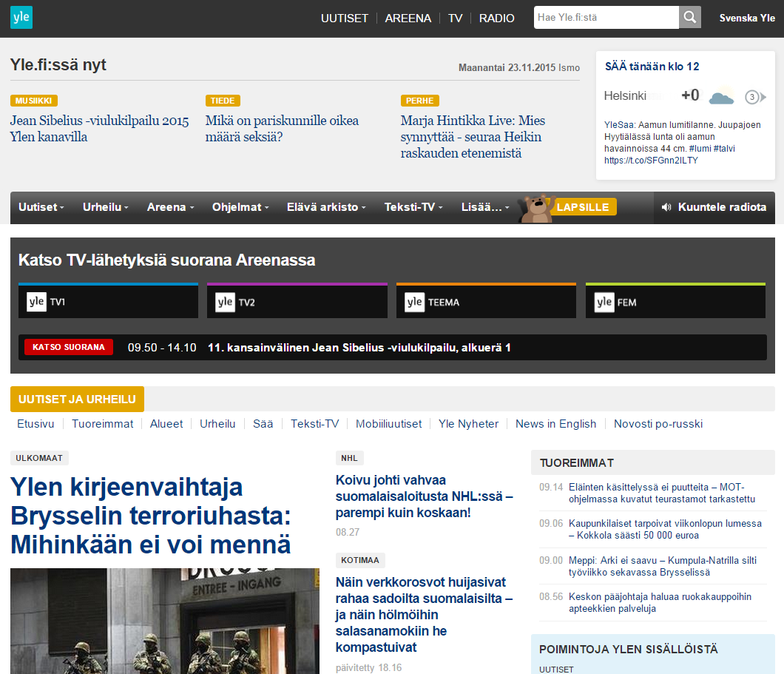Open the Yle TV1 channel tile
The height and width of the screenshot is (674, 784).
click(x=109, y=301)
